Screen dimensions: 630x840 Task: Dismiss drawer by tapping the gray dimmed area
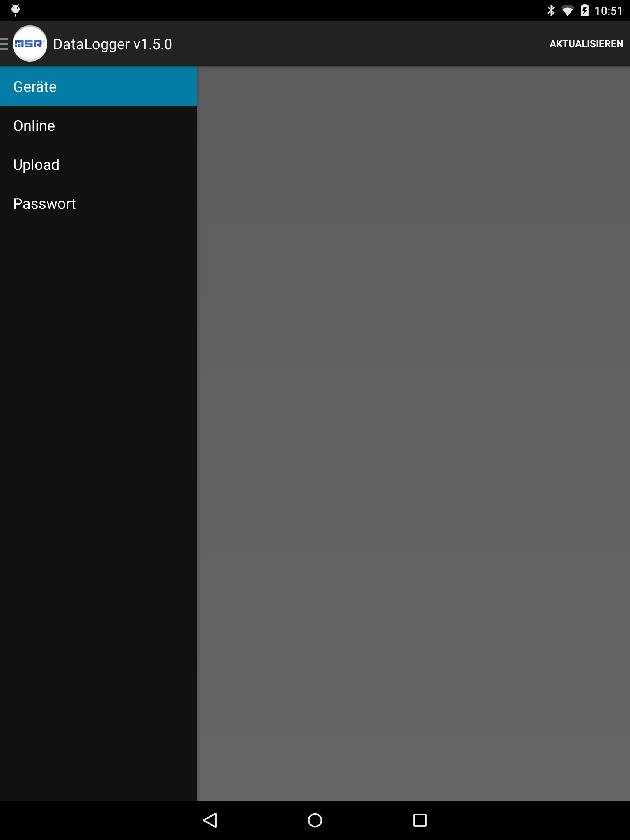click(x=413, y=433)
